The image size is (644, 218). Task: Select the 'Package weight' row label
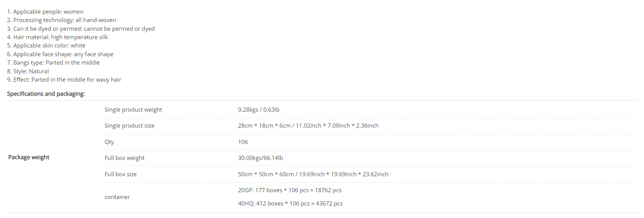(29, 157)
